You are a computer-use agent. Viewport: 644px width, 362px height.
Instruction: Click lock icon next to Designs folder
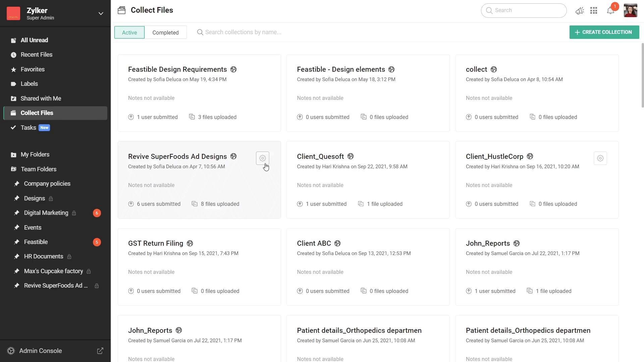pyautogui.click(x=51, y=199)
